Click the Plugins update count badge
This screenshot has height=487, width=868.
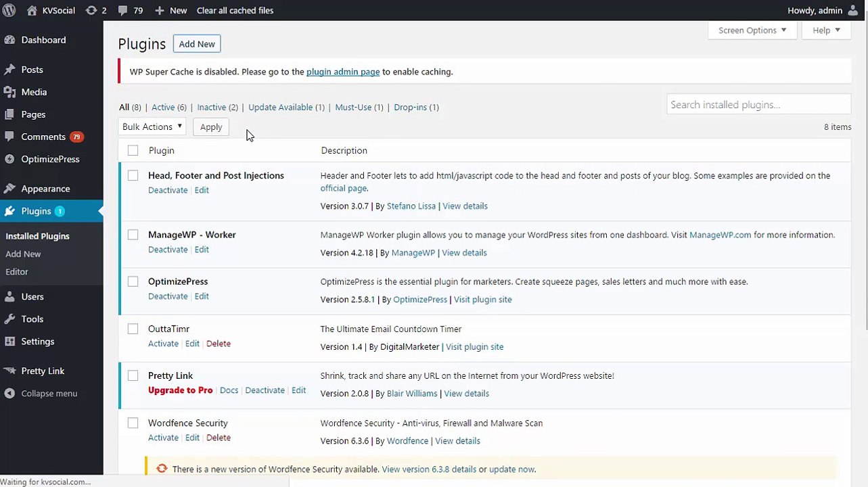60,211
